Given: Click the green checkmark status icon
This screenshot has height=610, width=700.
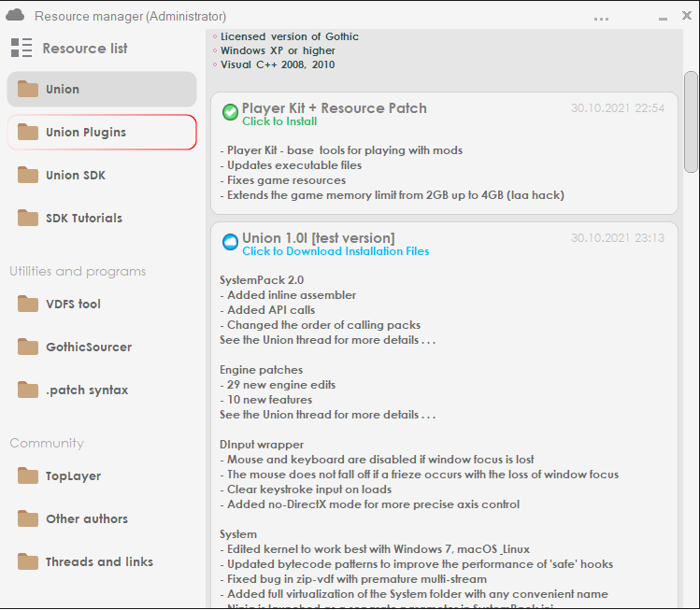Looking at the screenshot, I should (230, 113).
